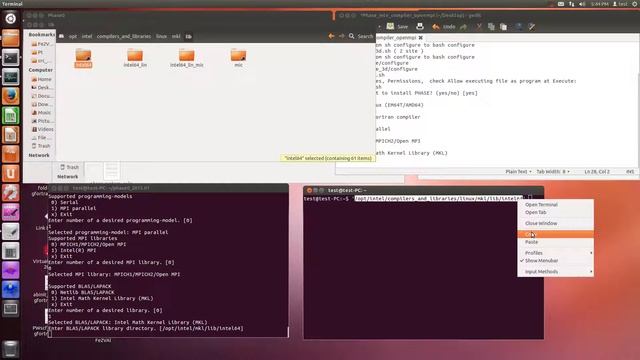Click the sound volume indicator

point(582,4)
